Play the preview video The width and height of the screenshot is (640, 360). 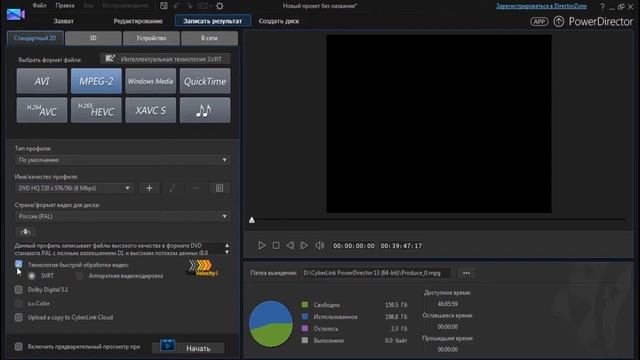pyautogui.click(x=262, y=245)
